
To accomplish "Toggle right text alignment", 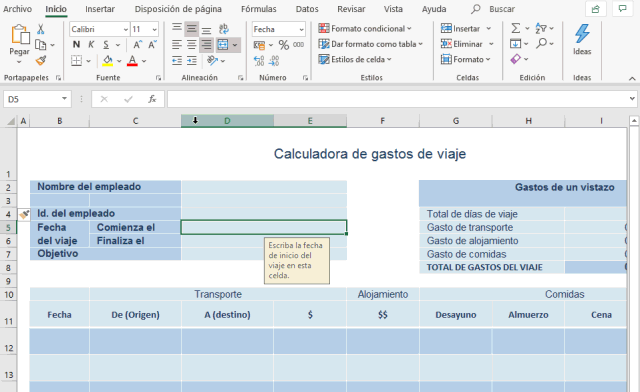I will click(207, 45).
